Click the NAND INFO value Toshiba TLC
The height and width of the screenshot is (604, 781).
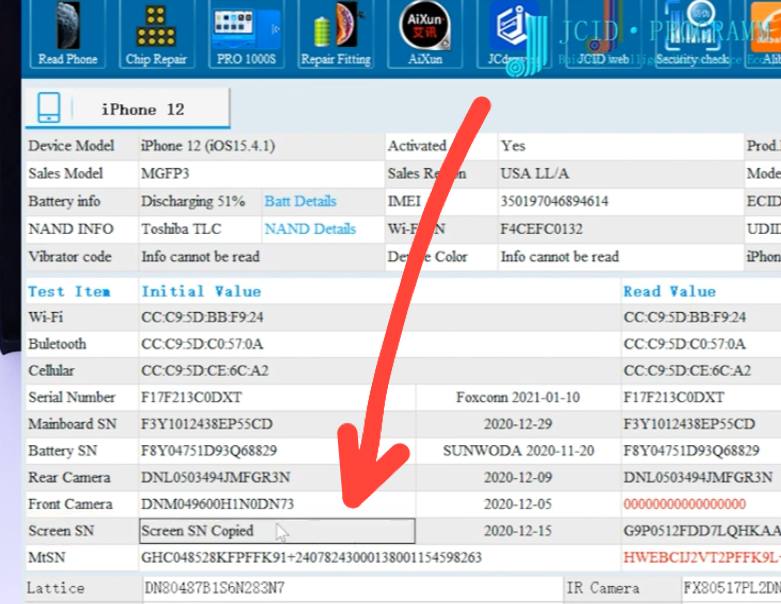click(x=181, y=229)
